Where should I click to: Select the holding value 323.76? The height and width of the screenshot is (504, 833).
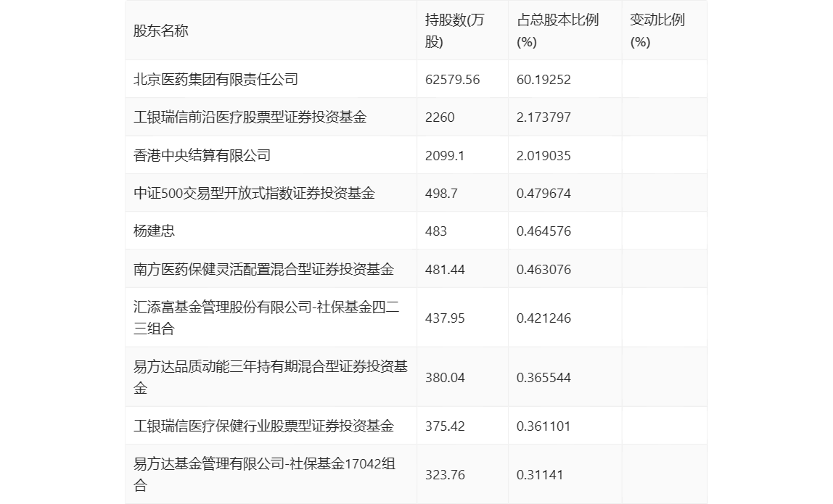point(446,475)
